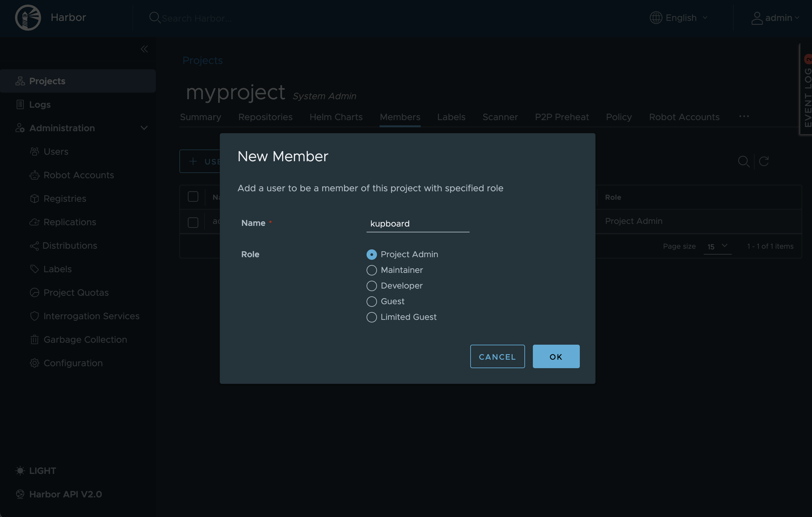
Task: Switch to the Scanner tab
Action: point(500,117)
